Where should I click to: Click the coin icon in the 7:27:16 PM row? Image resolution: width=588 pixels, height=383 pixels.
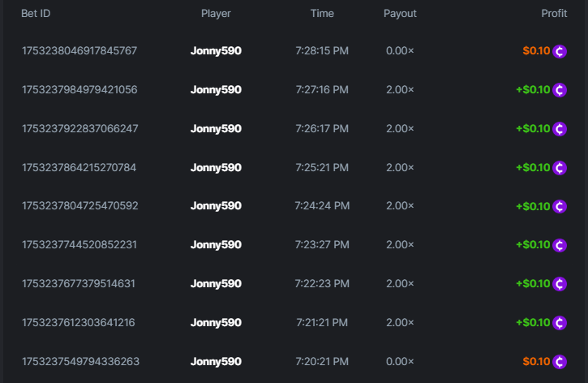560,90
